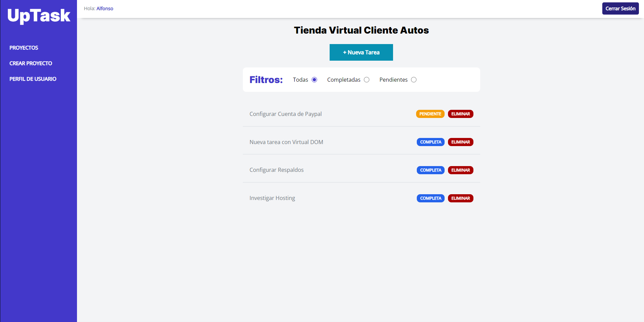Toggle COMPLETA status on Configurar Respaldos
This screenshot has height=322, width=644.
pos(430,170)
